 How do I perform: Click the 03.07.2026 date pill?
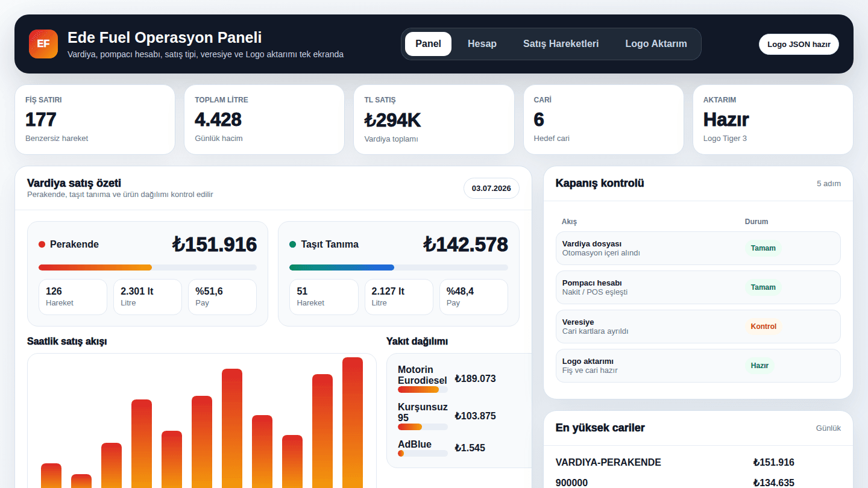(491, 189)
